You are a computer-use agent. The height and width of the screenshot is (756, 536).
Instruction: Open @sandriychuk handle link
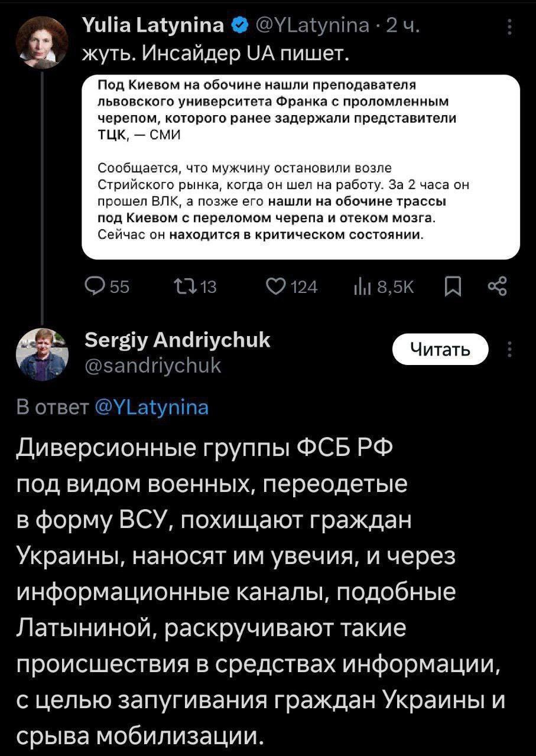154,367
